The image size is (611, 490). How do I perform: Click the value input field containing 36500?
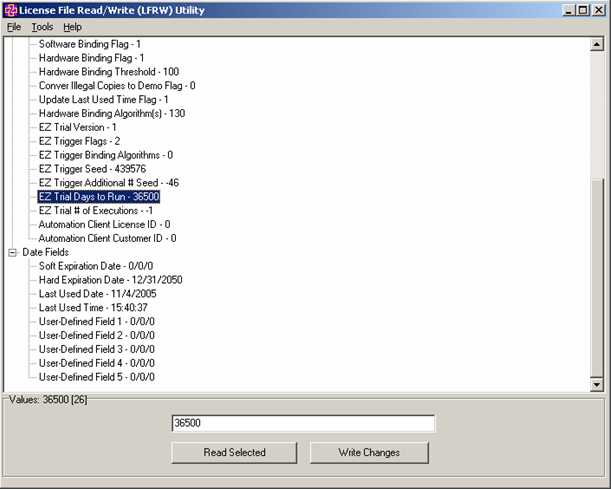[x=303, y=423]
